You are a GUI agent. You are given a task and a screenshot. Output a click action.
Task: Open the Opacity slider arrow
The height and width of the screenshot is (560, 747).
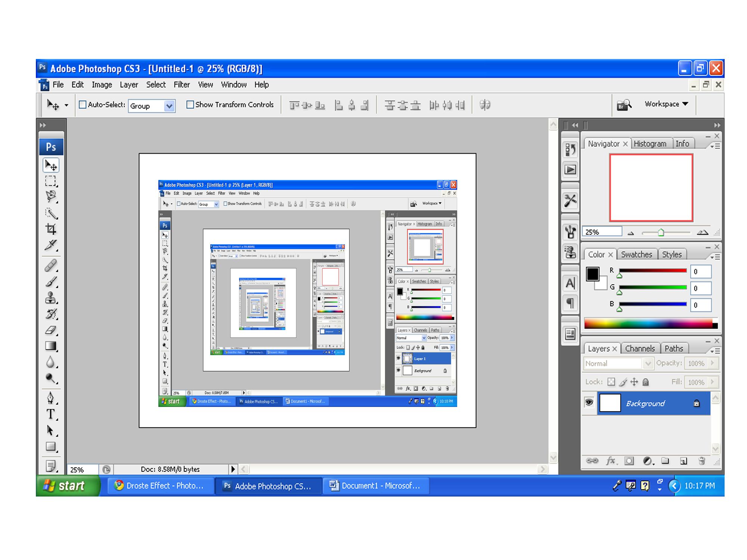[713, 363]
